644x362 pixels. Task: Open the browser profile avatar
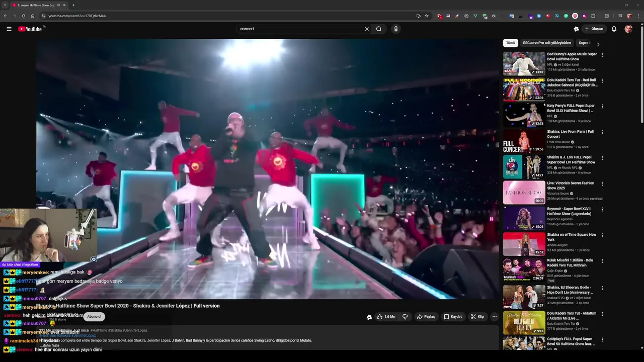629,16
